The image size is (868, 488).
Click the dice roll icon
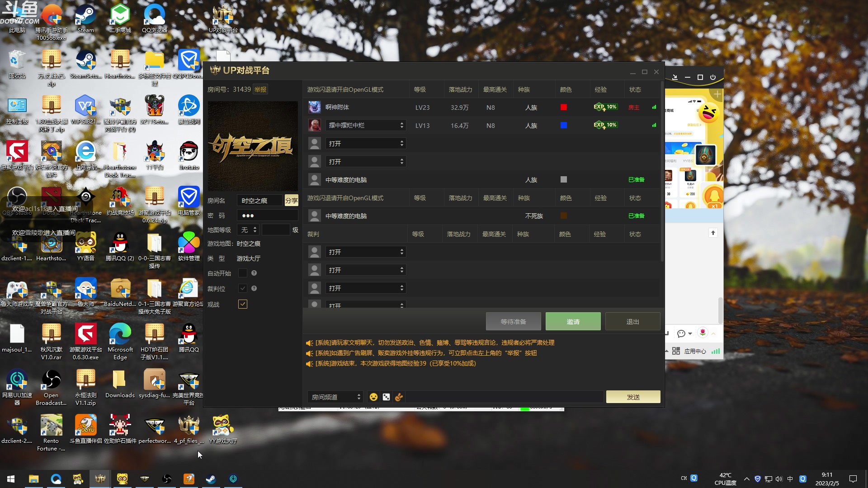pyautogui.click(x=386, y=397)
